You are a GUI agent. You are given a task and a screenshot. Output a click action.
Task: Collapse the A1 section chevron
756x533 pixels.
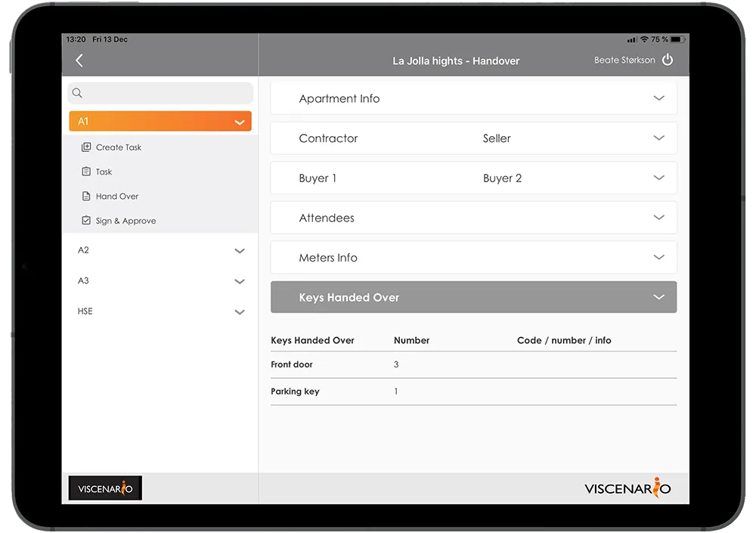click(240, 122)
